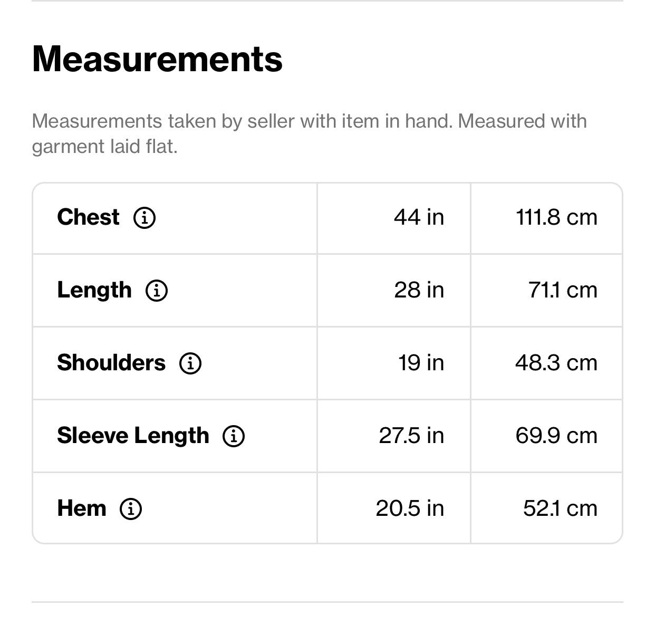Select the Sleeve Length label text
This screenshot has height=644, width=655.
pyautogui.click(x=133, y=436)
